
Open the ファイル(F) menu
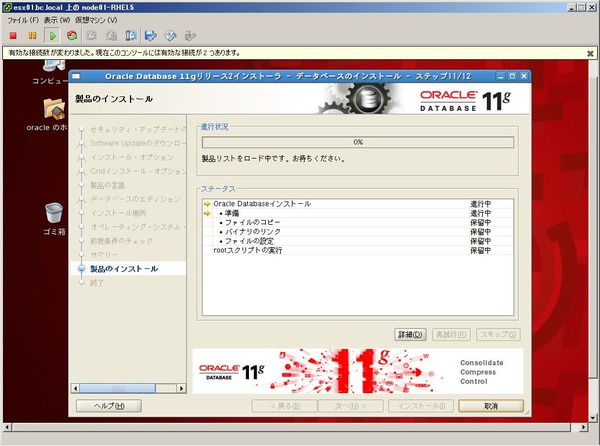point(23,20)
